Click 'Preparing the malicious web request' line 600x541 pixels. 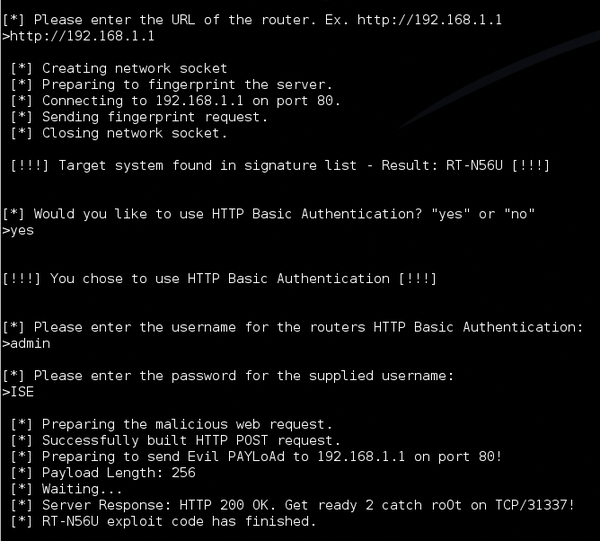171,424
